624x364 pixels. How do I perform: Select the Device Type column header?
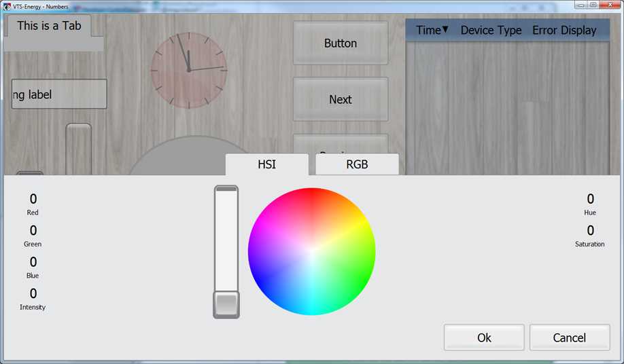(491, 30)
